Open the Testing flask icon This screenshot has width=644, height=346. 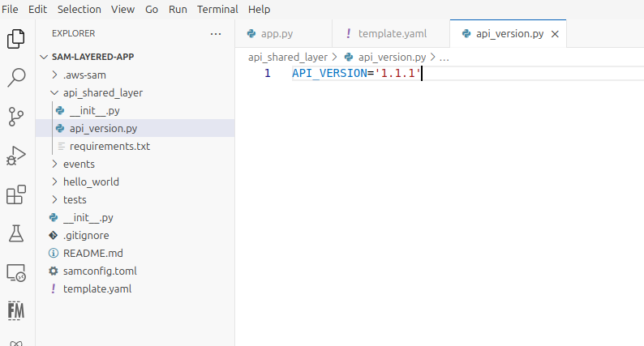16,233
